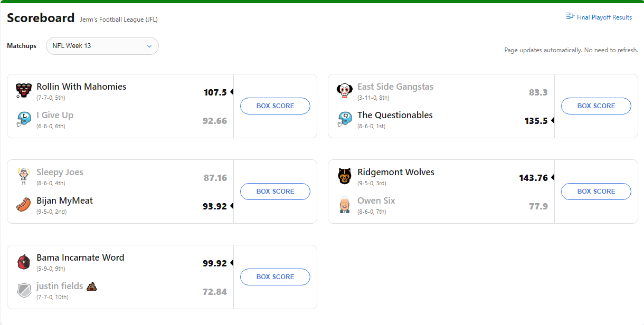Click Bijan MyMeat hot dog logo
This screenshot has width=644, height=325.
(x=24, y=205)
